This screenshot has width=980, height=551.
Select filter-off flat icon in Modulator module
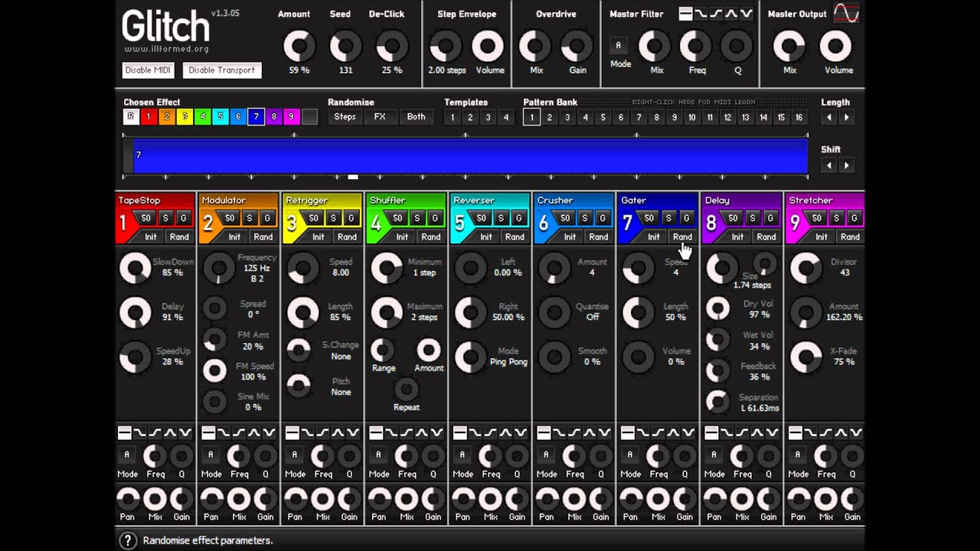[x=208, y=433]
